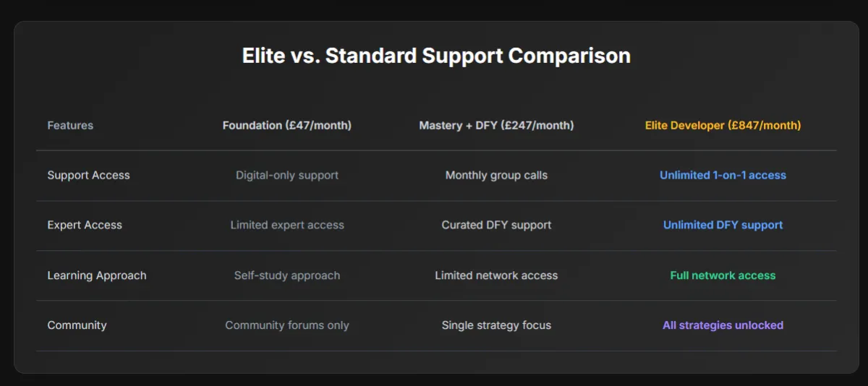Click the Mastery + DFY (£247/month) header
Image resolution: width=868 pixels, height=386 pixels.
click(496, 126)
